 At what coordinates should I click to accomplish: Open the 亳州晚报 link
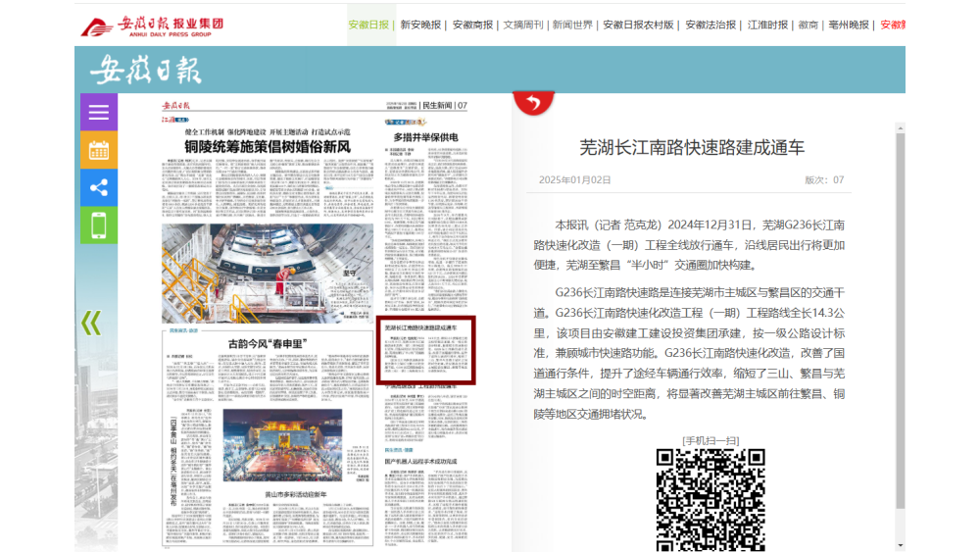(848, 25)
